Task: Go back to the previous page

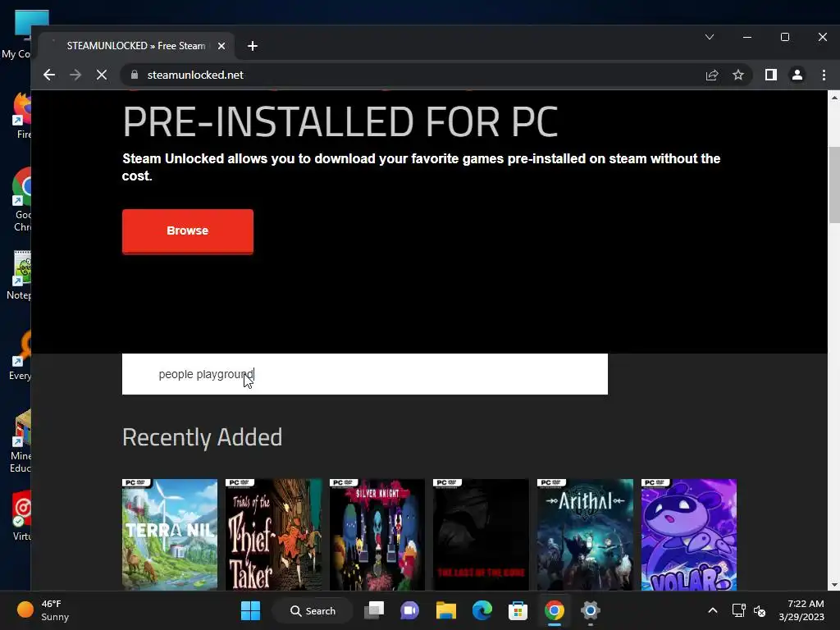Action: [49, 75]
